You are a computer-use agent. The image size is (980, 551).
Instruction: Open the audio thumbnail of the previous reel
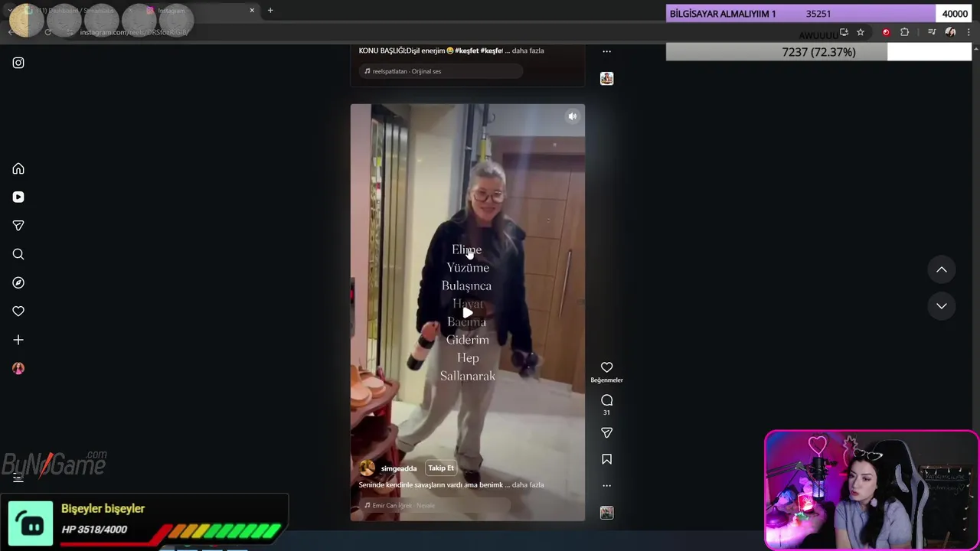click(x=606, y=78)
